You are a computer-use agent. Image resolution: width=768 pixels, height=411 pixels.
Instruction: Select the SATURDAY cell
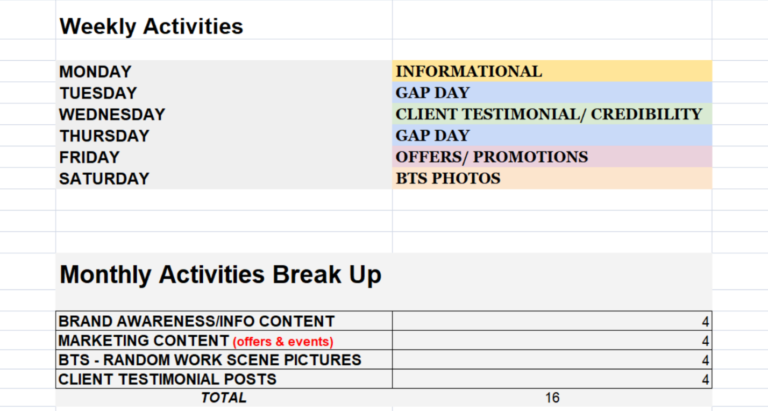click(x=104, y=179)
